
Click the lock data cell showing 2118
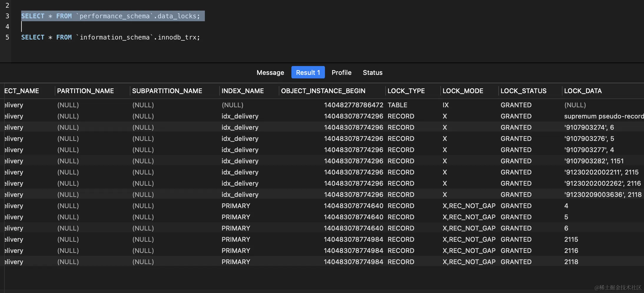pyautogui.click(x=571, y=262)
